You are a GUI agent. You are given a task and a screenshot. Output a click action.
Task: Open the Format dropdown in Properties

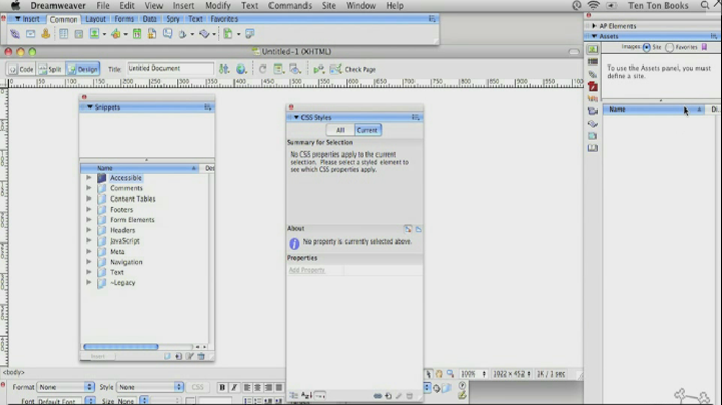65,387
